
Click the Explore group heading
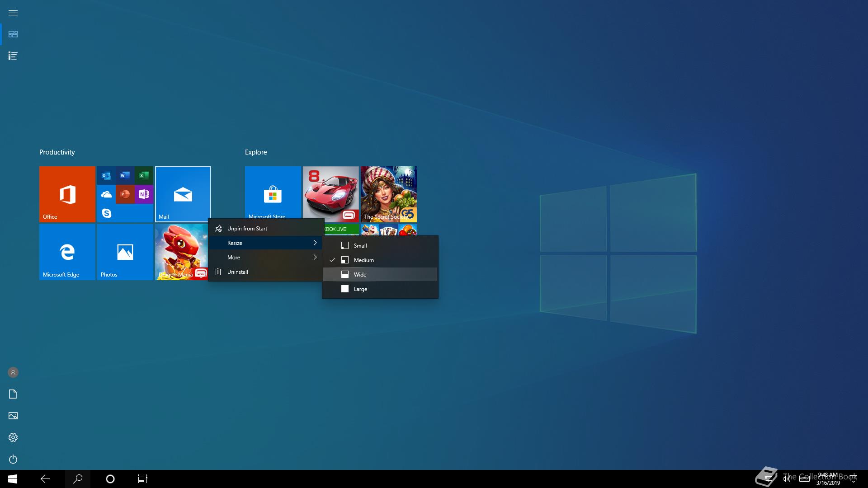pos(256,152)
